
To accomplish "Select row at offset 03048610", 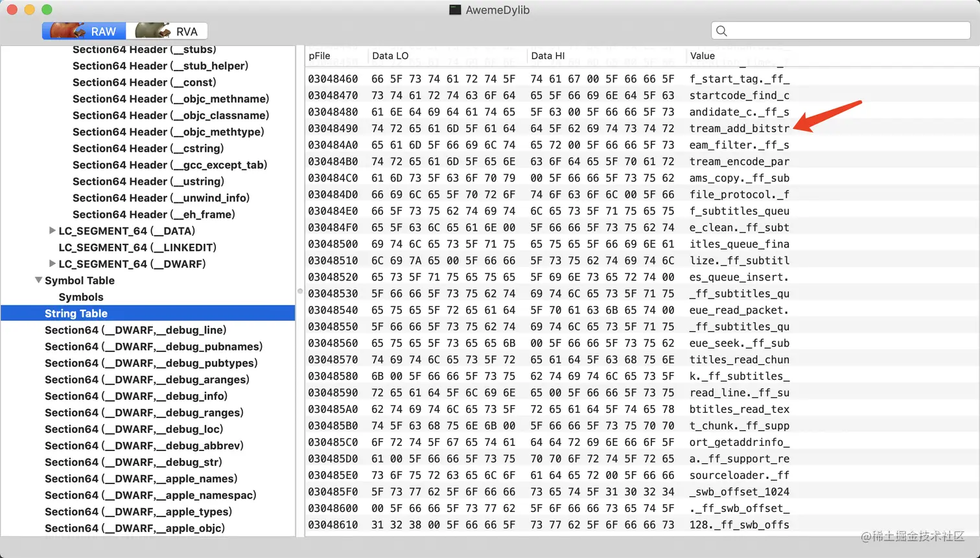I will pyautogui.click(x=642, y=524).
